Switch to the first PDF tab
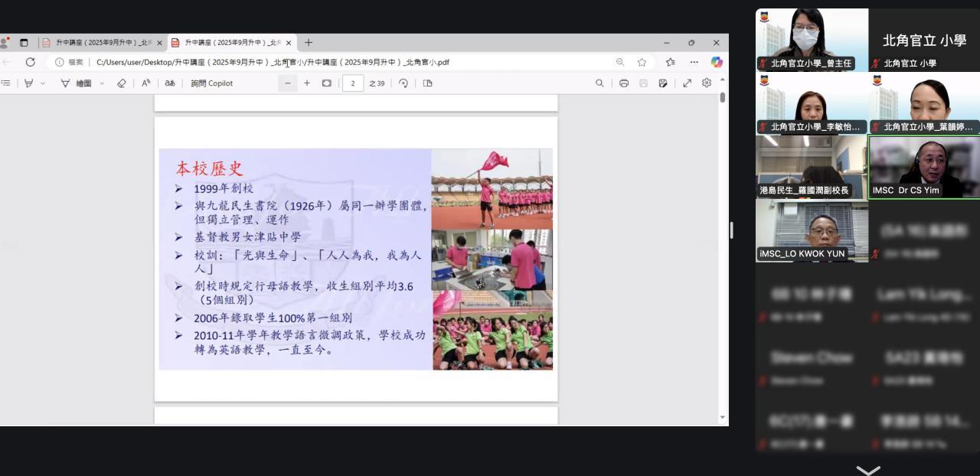The image size is (980, 476). tap(100, 43)
